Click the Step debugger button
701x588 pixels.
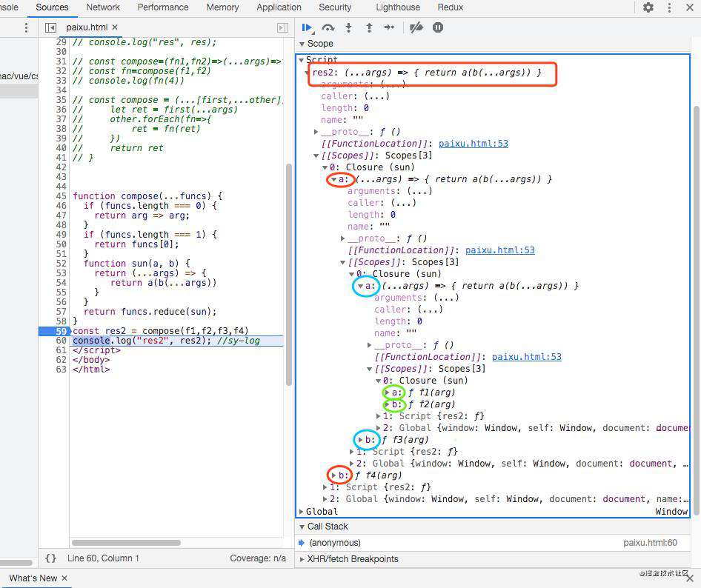click(389, 27)
